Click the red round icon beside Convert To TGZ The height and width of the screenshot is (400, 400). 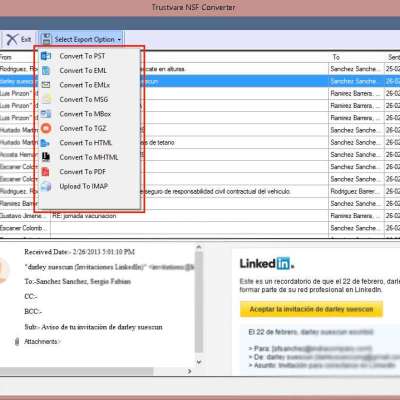[46, 128]
